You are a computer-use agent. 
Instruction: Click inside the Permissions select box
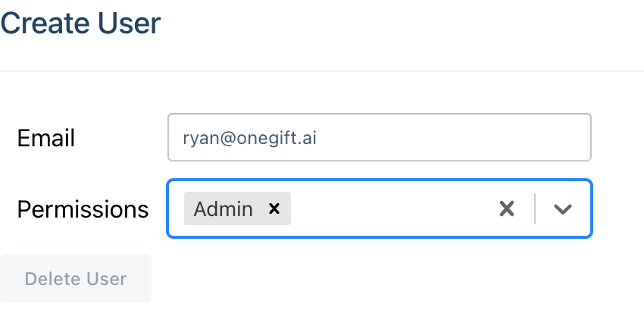(380, 209)
